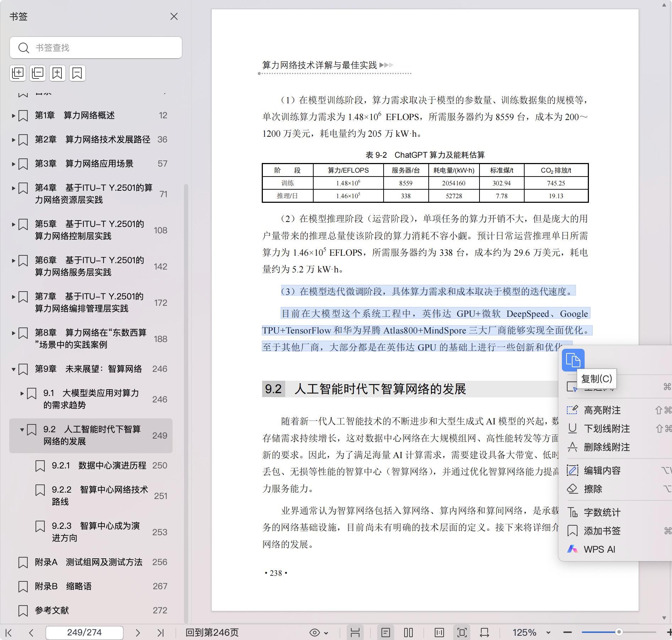Viewport: 672px width, 640px height.
Task: Click the collapse all bookmarks icon
Action: (38, 73)
